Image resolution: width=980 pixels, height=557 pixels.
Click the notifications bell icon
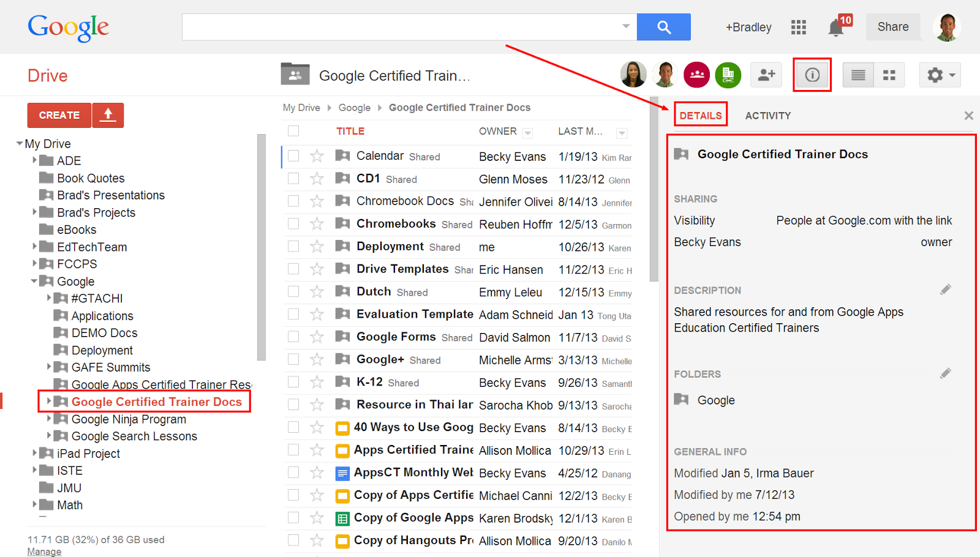pyautogui.click(x=835, y=27)
